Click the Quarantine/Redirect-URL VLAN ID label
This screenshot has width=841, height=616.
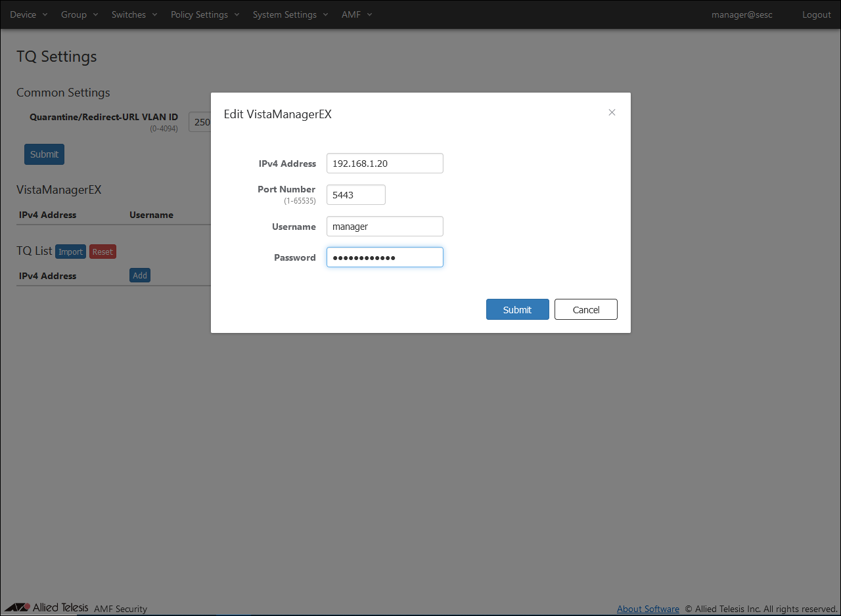104,117
